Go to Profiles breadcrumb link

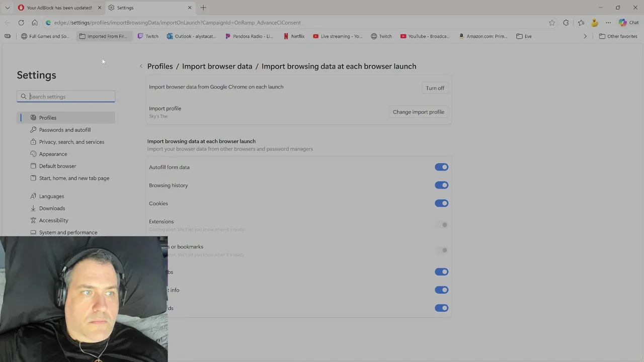pos(160,66)
